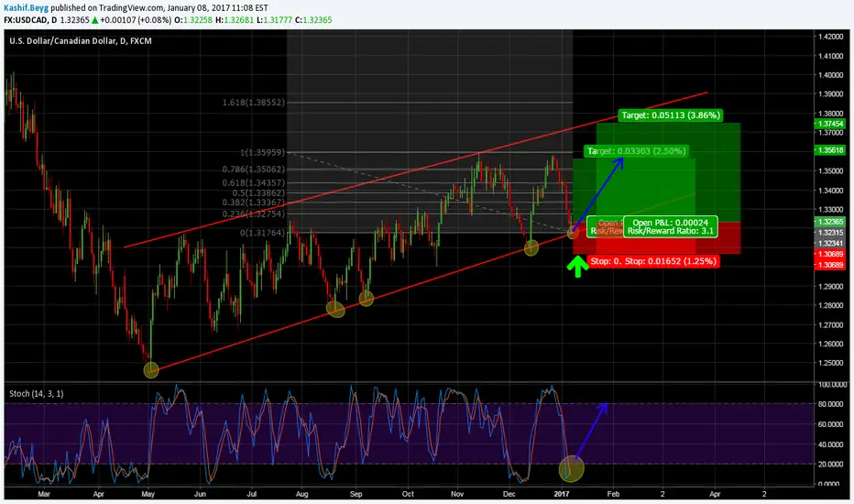This screenshot has height=504, width=854.
Task: Click the +0.00107 (+0.08%) change value
Action: point(135,20)
